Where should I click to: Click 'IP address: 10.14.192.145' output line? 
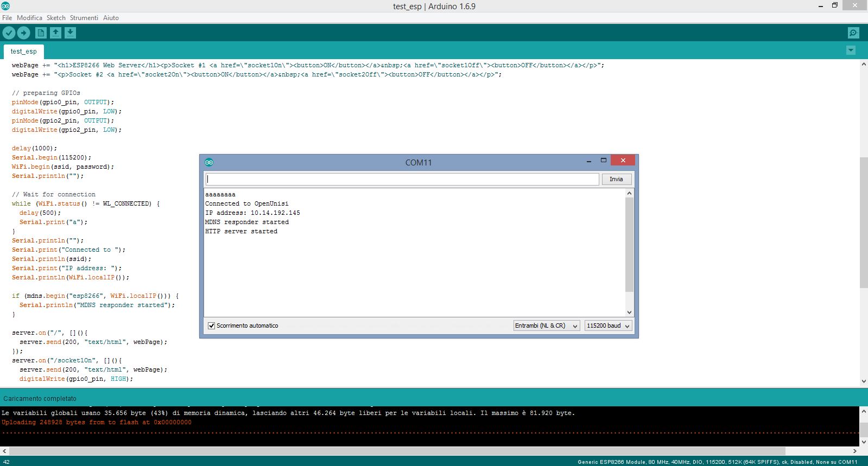[252, 213]
